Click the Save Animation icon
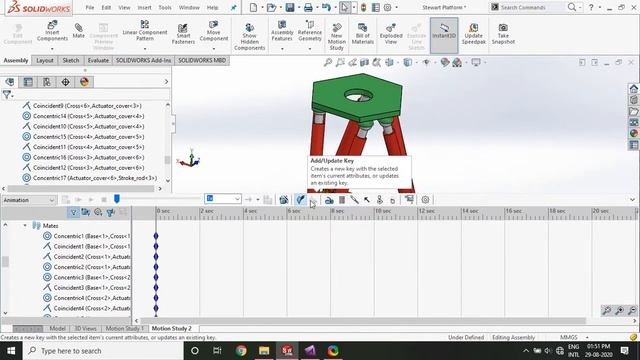Image resolution: width=640 pixels, height=360 pixels. [268, 200]
